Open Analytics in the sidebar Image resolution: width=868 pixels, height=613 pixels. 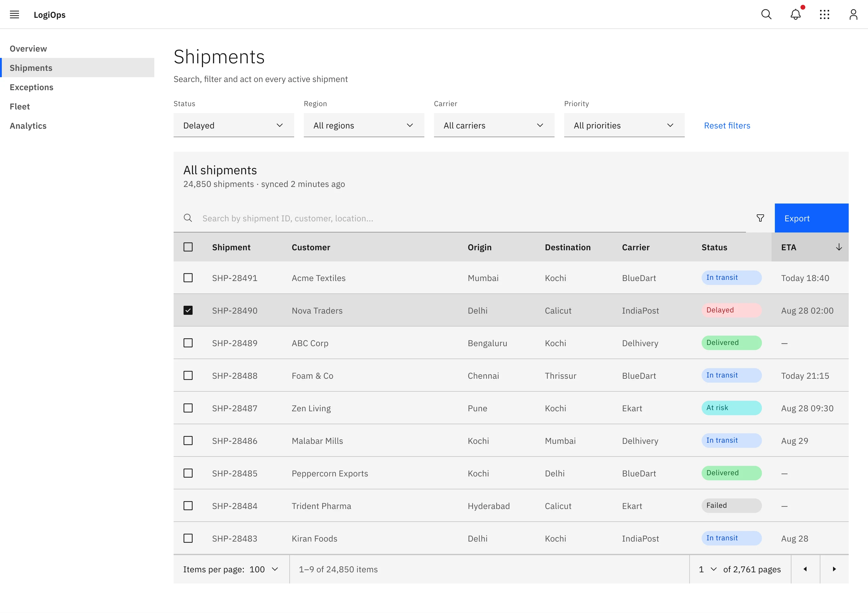77,126
